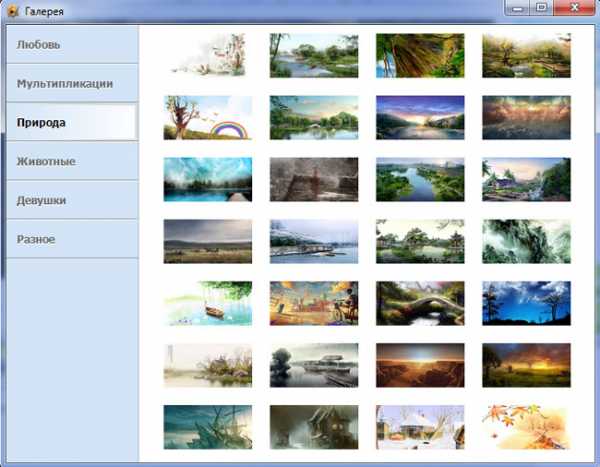The height and width of the screenshot is (467, 600).
Task: Open the river with green banks thumbnail
Action: [x=314, y=55]
